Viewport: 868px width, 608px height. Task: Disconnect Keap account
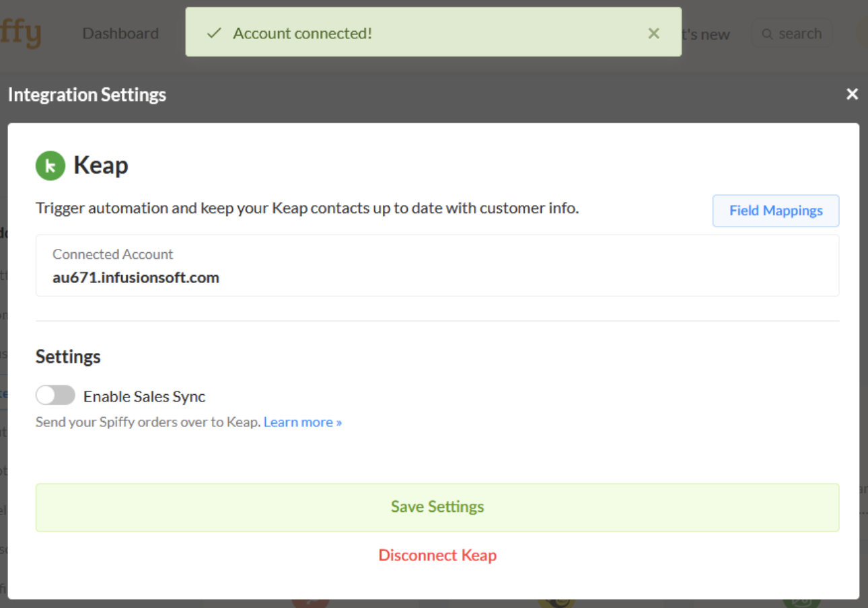coord(437,556)
